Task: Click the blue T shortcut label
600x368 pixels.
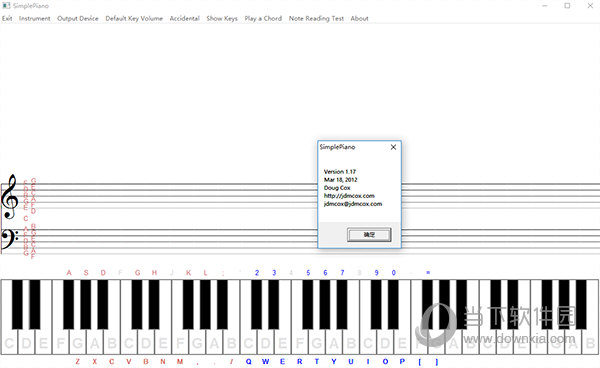Action: [317, 361]
